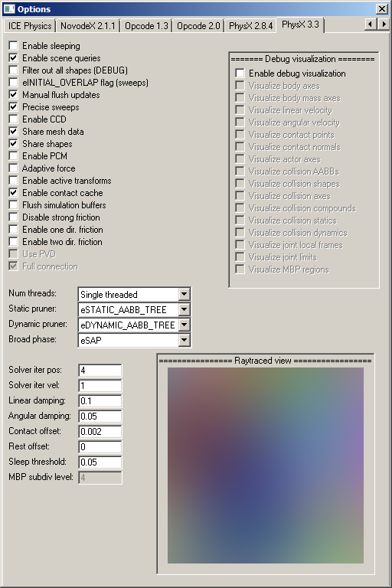Go to the Opcode 2.0 tab
392x588 pixels.
pos(198,26)
